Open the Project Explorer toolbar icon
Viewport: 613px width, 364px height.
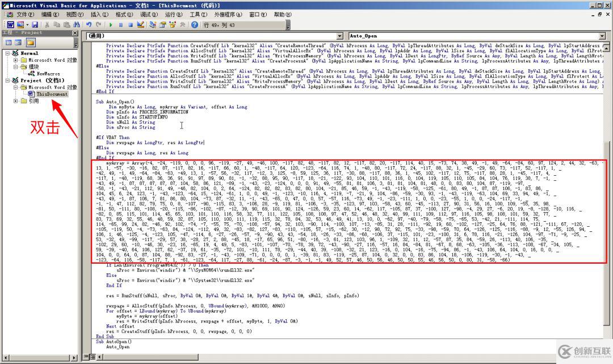(153, 24)
